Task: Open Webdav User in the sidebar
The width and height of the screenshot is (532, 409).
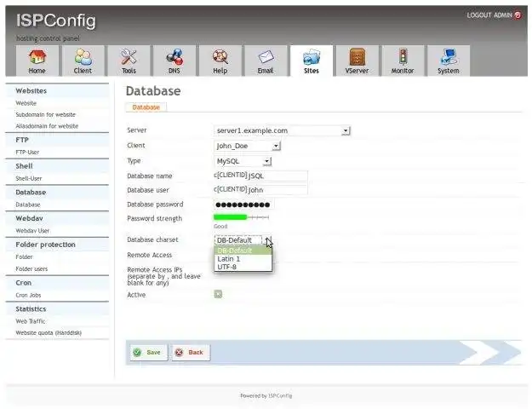Action: pyautogui.click(x=32, y=231)
